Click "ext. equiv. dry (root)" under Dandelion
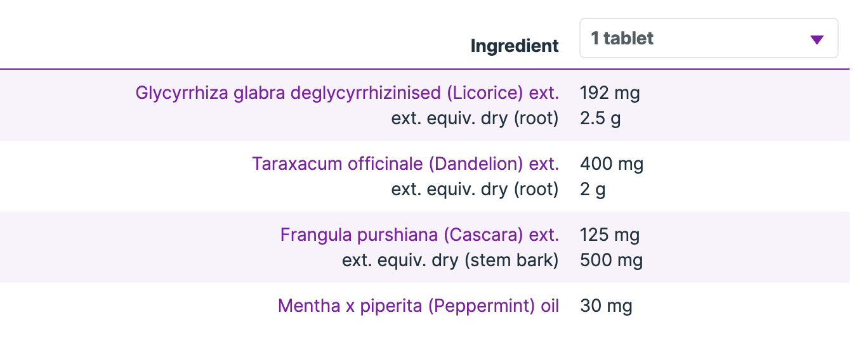 tap(475, 190)
